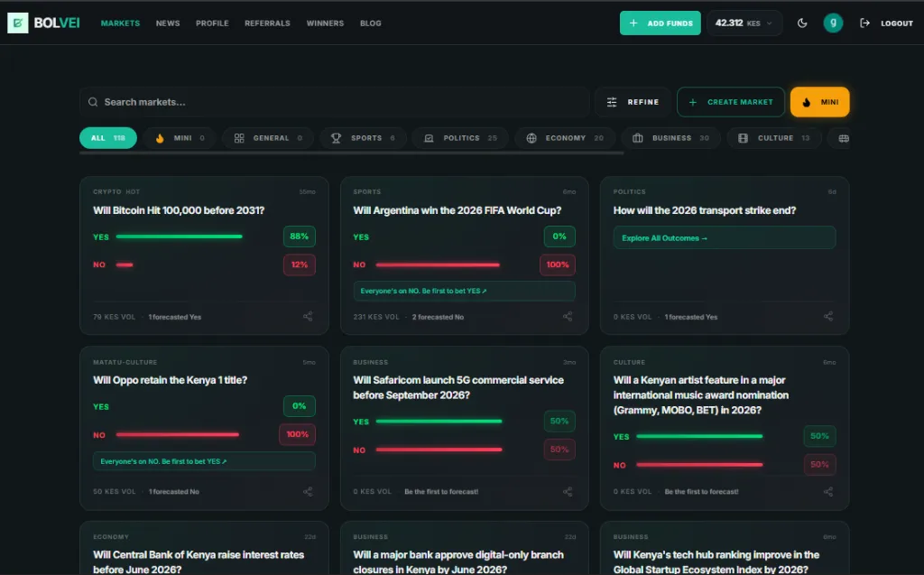Share the Safaricom 5G market
924x575 pixels.
(x=568, y=491)
